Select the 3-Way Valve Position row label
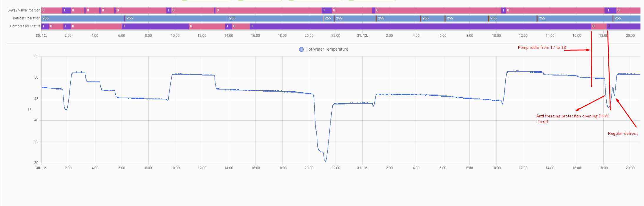644x206 pixels. [x=24, y=10]
